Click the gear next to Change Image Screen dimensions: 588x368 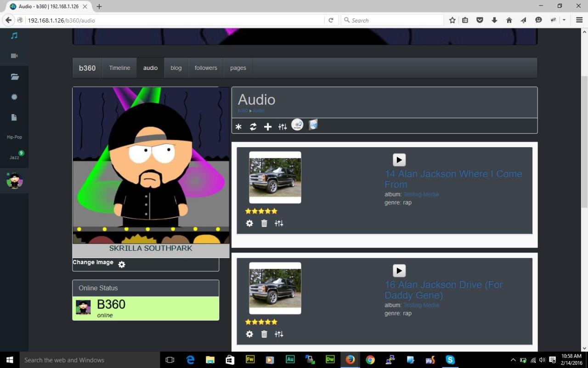(122, 264)
